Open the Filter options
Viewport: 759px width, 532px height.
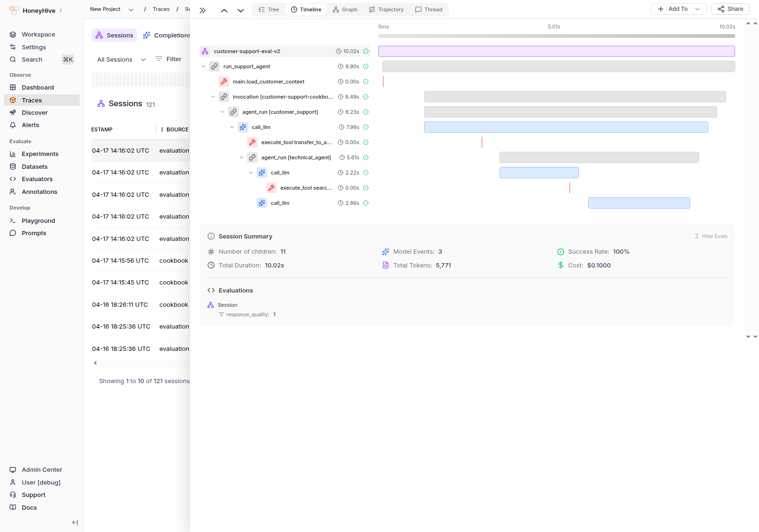(x=168, y=59)
